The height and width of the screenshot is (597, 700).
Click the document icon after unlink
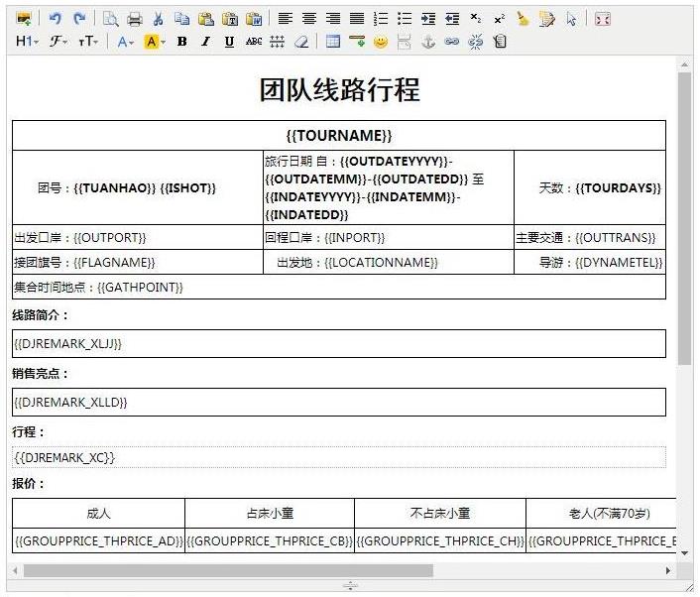pos(500,42)
